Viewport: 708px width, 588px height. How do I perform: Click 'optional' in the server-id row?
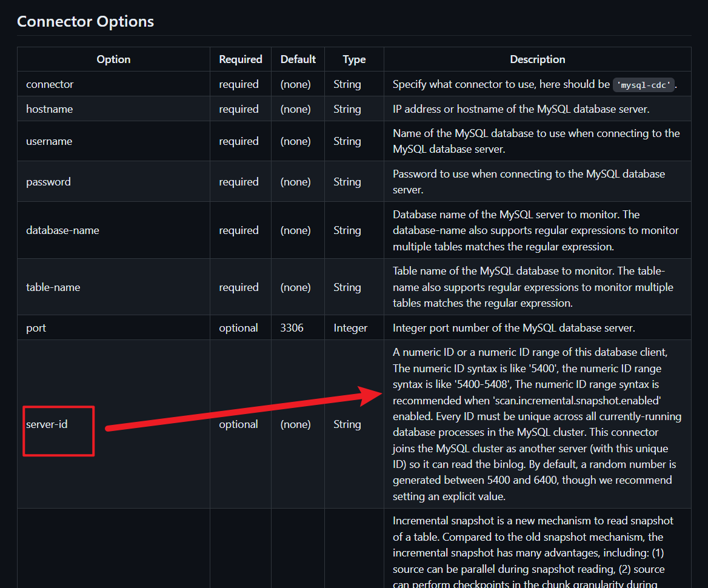pos(238,424)
